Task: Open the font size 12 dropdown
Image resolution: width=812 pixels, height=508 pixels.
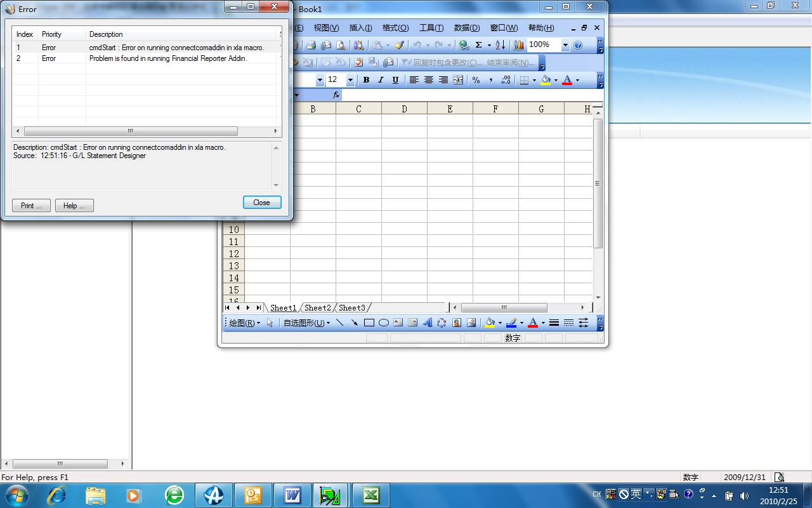Action: point(350,80)
